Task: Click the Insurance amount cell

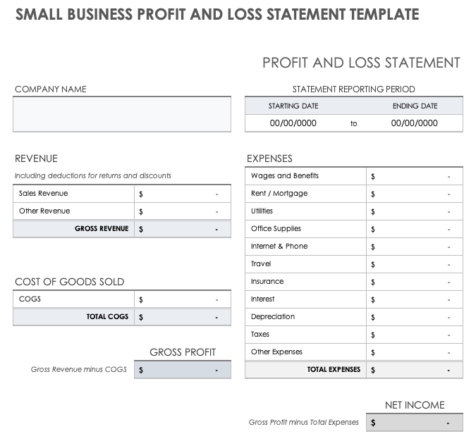Action: (414, 282)
